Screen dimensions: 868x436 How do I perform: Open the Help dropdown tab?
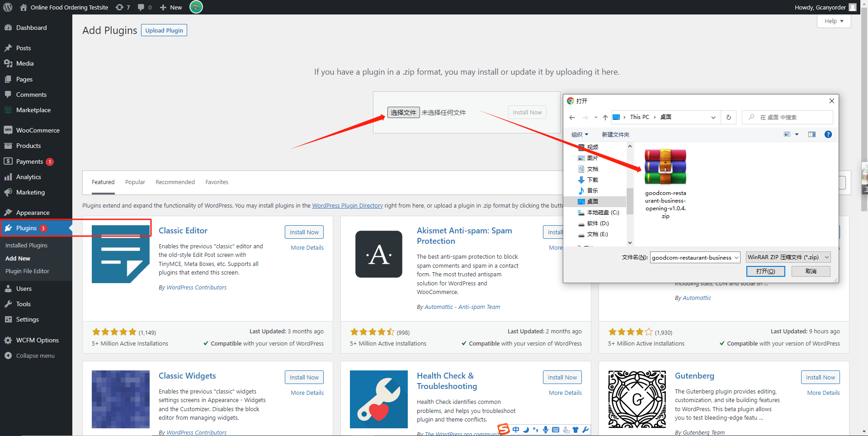pyautogui.click(x=834, y=21)
